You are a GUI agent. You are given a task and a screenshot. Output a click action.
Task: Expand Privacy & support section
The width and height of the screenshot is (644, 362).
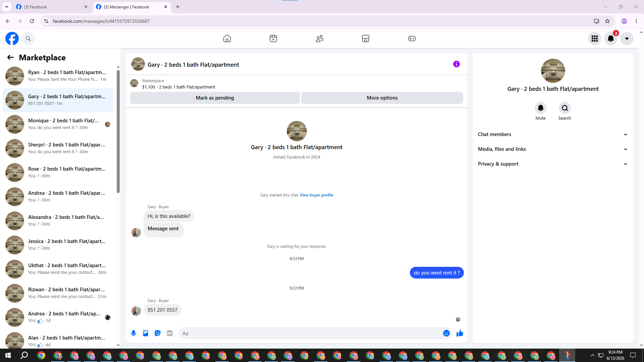(x=553, y=164)
